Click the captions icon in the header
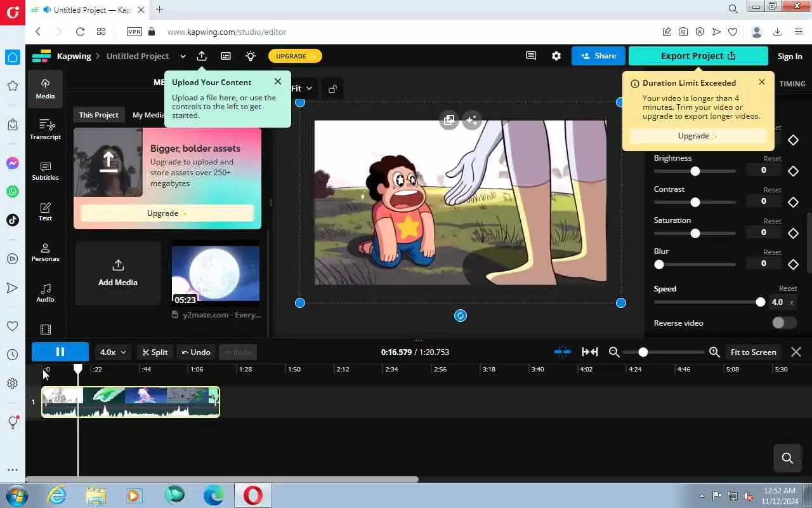 (226, 56)
